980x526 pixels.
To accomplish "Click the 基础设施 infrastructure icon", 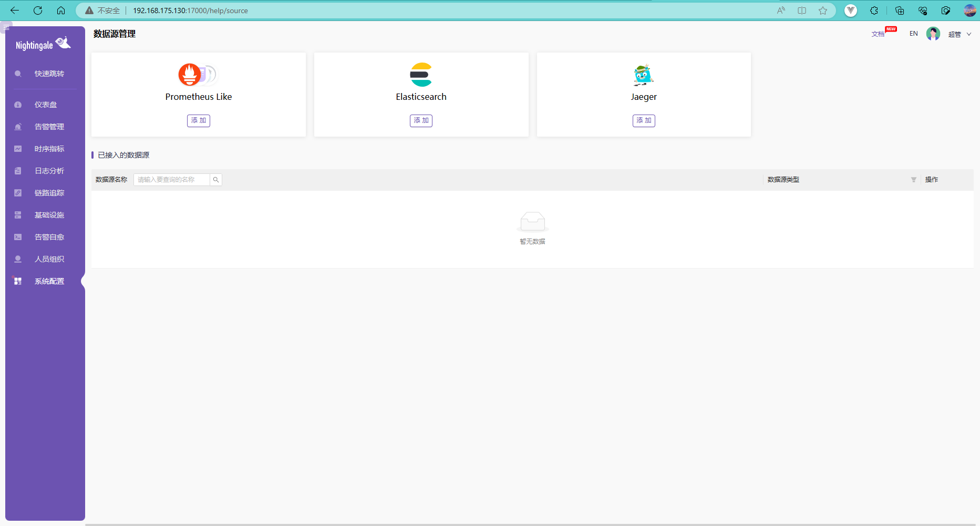I will [18, 215].
